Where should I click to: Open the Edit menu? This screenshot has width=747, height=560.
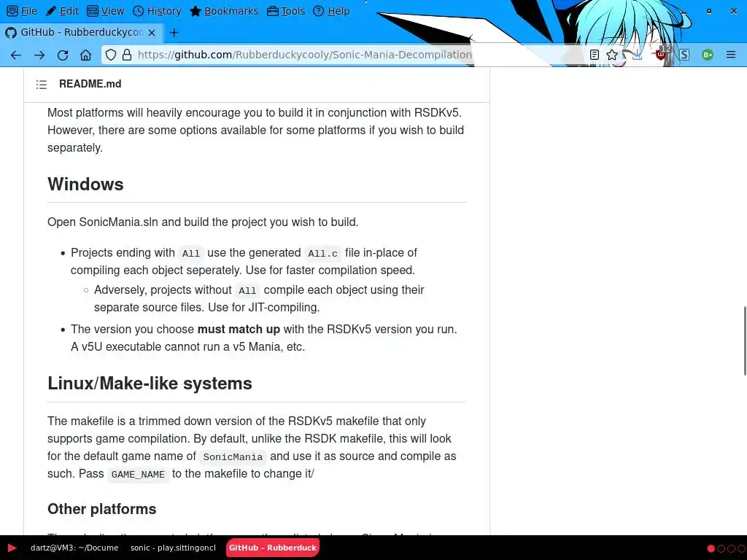(63, 11)
